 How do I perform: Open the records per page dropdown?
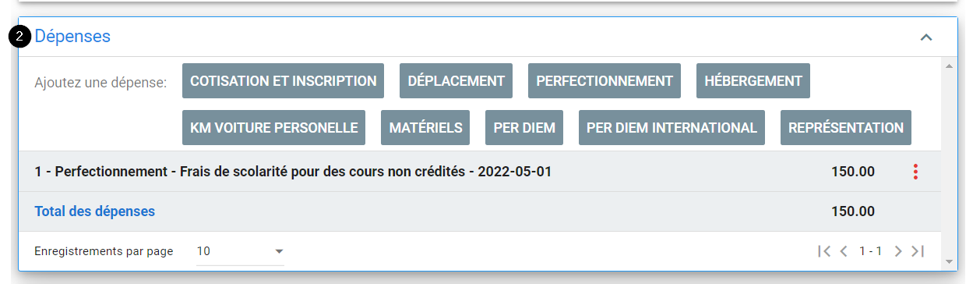(x=241, y=251)
